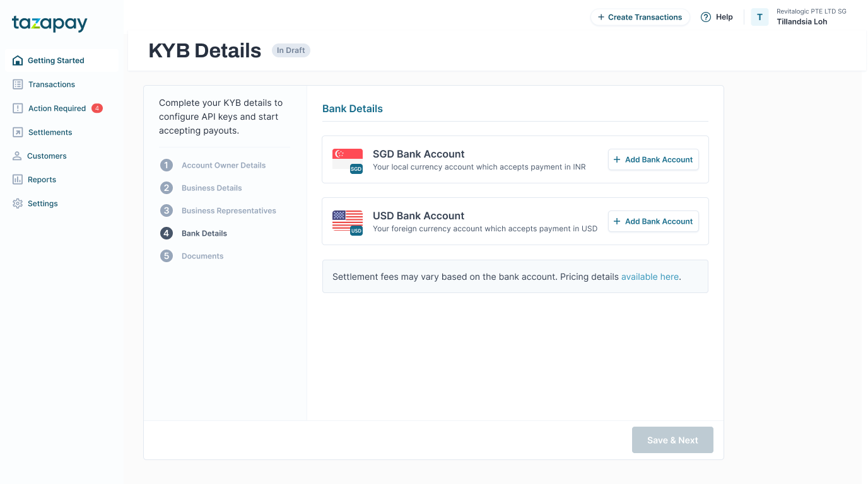The image size is (868, 484).
Task: Open the Tillandsia Loh account avatar
Action: (x=759, y=17)
